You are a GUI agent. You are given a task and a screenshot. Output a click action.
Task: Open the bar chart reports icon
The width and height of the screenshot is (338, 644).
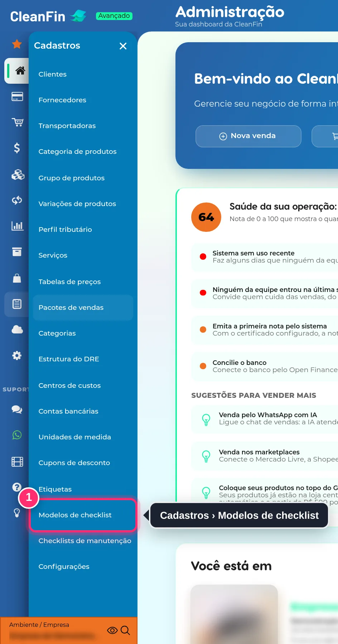pos(17,226)
